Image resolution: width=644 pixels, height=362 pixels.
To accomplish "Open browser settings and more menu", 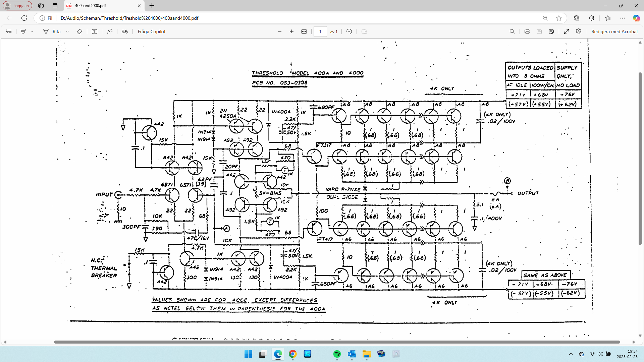I will coord(623,18).
